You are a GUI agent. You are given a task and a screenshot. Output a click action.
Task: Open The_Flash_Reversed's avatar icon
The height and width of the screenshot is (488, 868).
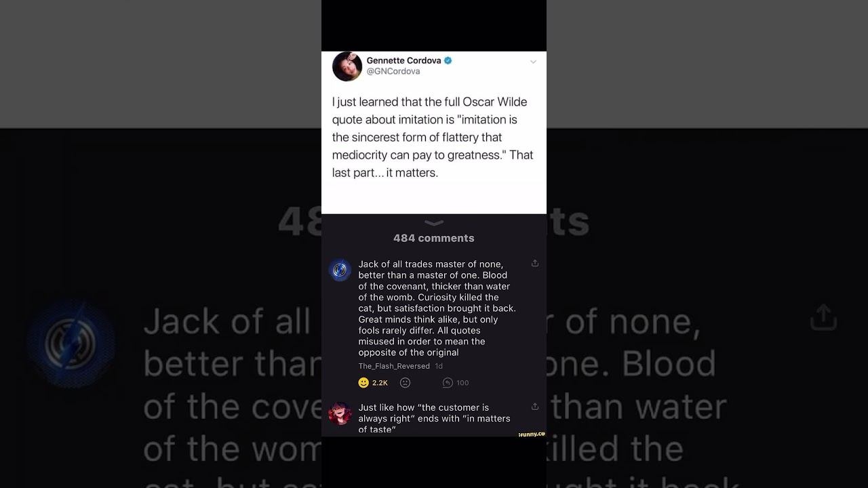pyautogui.click(x=340, y=270)
